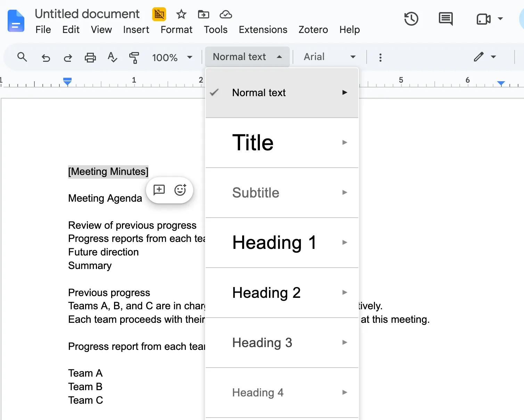Rename the Untitled document title

(x=87, y=14)
